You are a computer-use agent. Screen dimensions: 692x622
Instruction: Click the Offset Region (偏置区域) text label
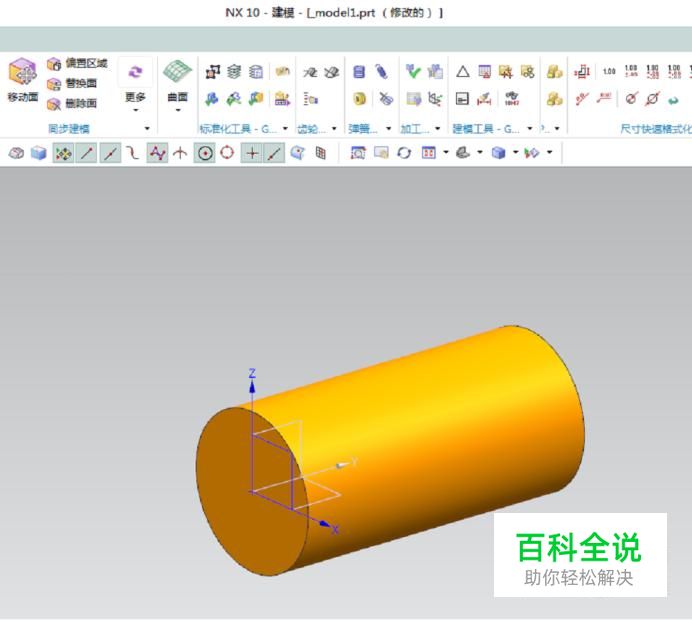86,64
